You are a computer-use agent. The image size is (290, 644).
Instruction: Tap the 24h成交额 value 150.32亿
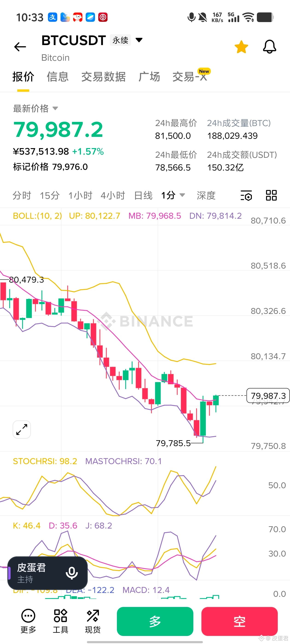pos(226,167)
